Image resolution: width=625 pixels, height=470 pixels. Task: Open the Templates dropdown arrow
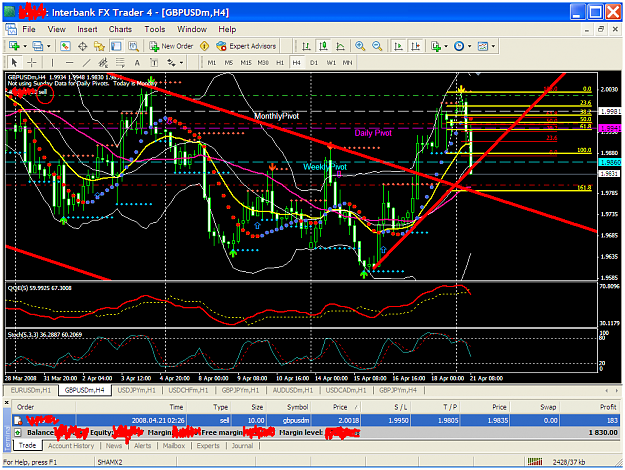point(493,46)
